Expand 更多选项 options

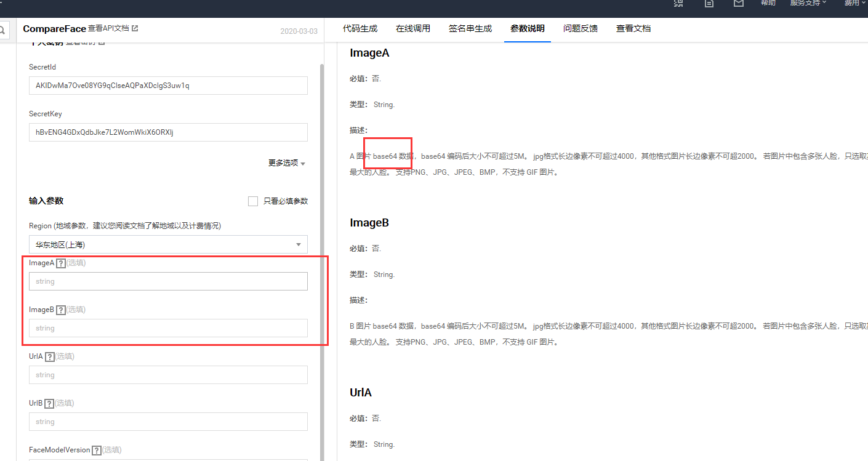tap(287, 163)
